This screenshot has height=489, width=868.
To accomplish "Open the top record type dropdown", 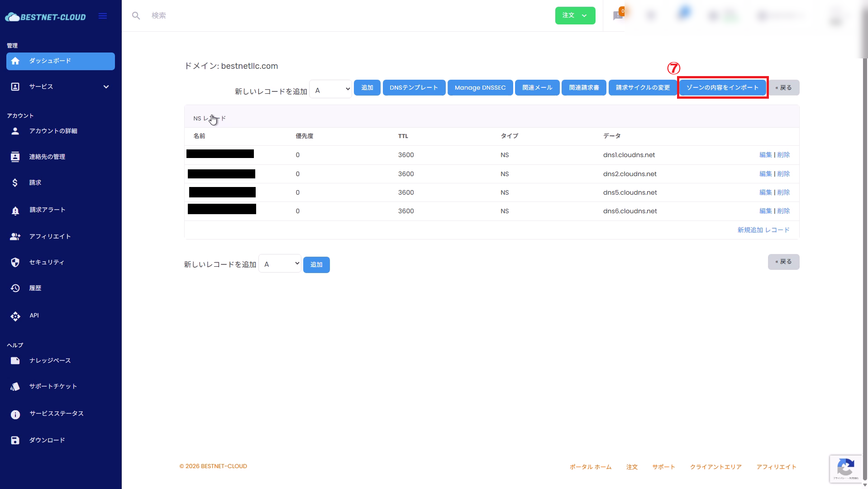I will coord(331,89).
